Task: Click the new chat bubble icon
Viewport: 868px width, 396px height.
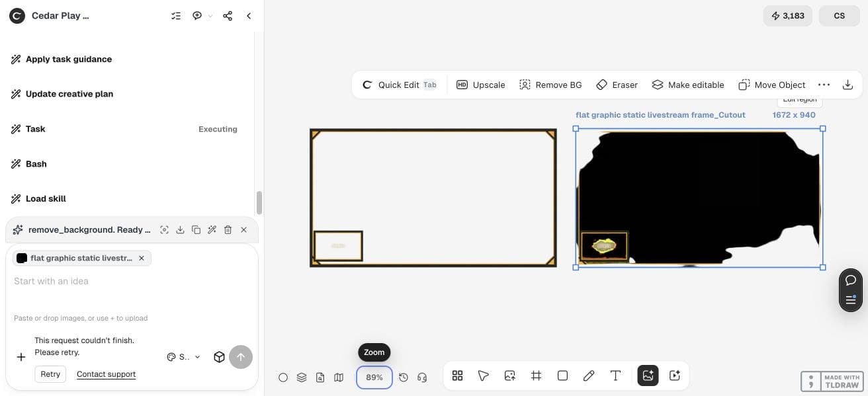Action: tap(197, 16)
